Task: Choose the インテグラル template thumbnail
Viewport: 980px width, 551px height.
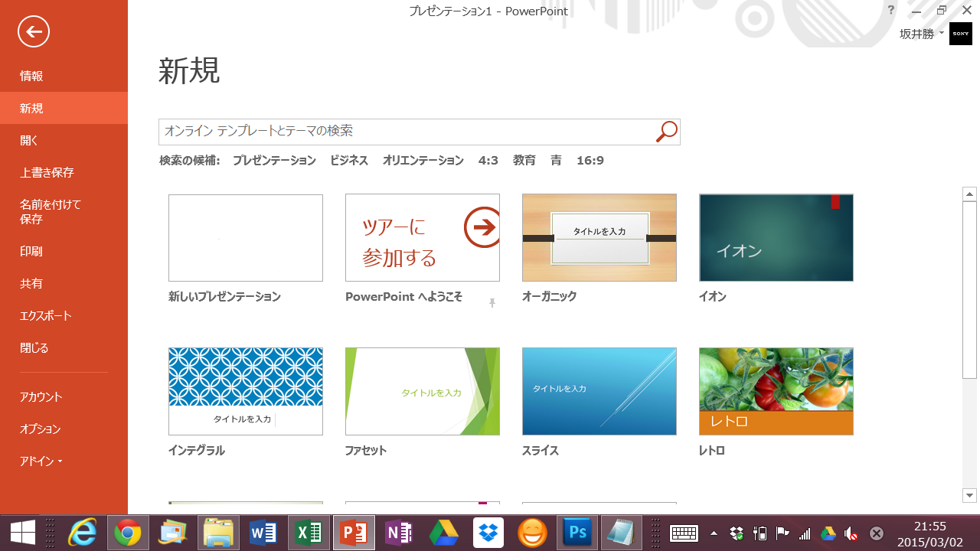Action: 246,392
